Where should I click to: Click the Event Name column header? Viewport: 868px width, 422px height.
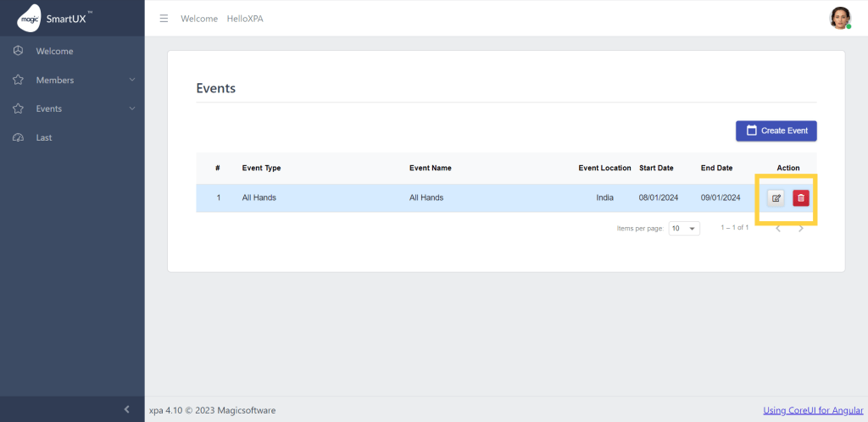(x=430, y=168)
